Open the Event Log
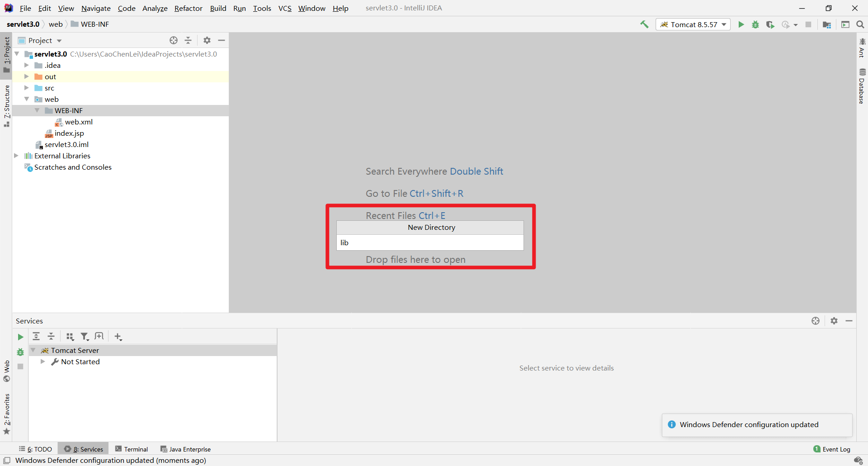The image size is (868, 466). (832, 449)
